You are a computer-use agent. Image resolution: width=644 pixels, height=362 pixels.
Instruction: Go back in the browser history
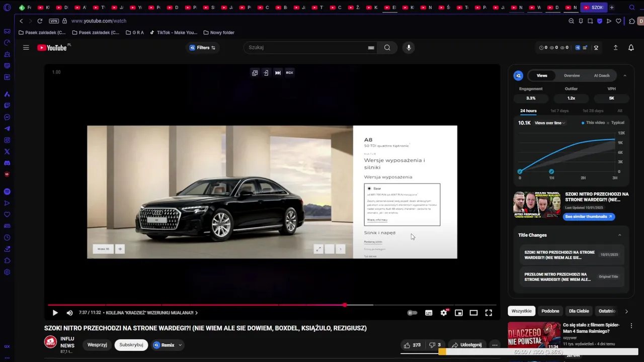pos(21,21)
